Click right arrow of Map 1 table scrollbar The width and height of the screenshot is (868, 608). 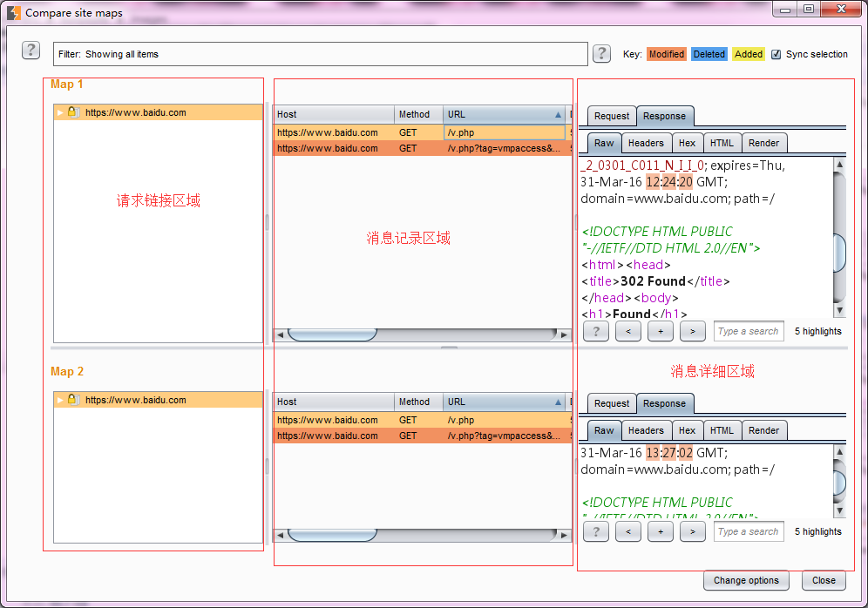[565, 334]
